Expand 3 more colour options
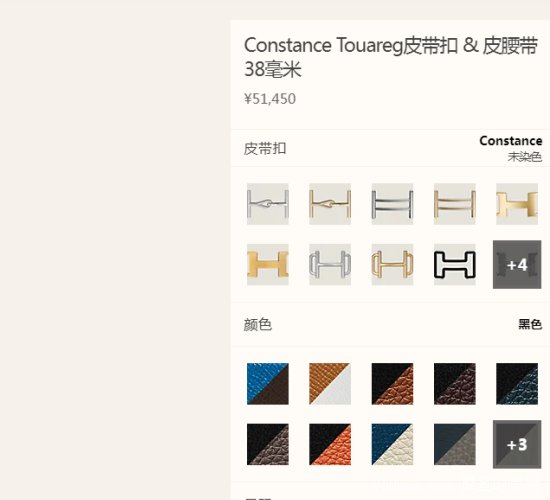Viewport: 550px width, 500px height. pyautogui.click(x=517, y=444)
